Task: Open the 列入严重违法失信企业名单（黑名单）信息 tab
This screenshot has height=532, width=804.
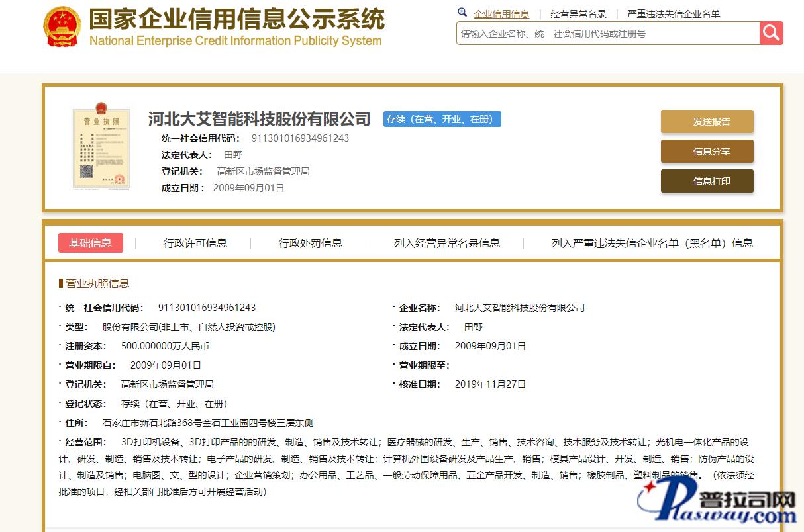Action: click(x=652, y=243)
